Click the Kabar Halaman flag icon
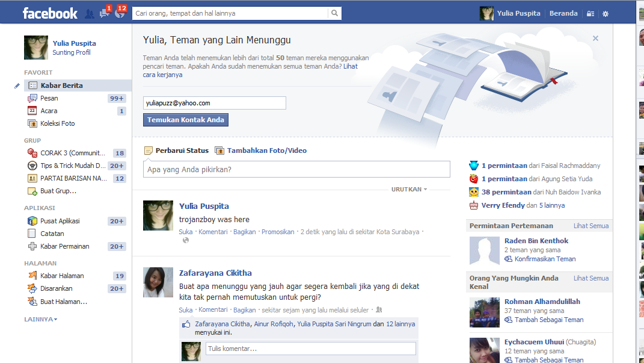 (32, 276)
